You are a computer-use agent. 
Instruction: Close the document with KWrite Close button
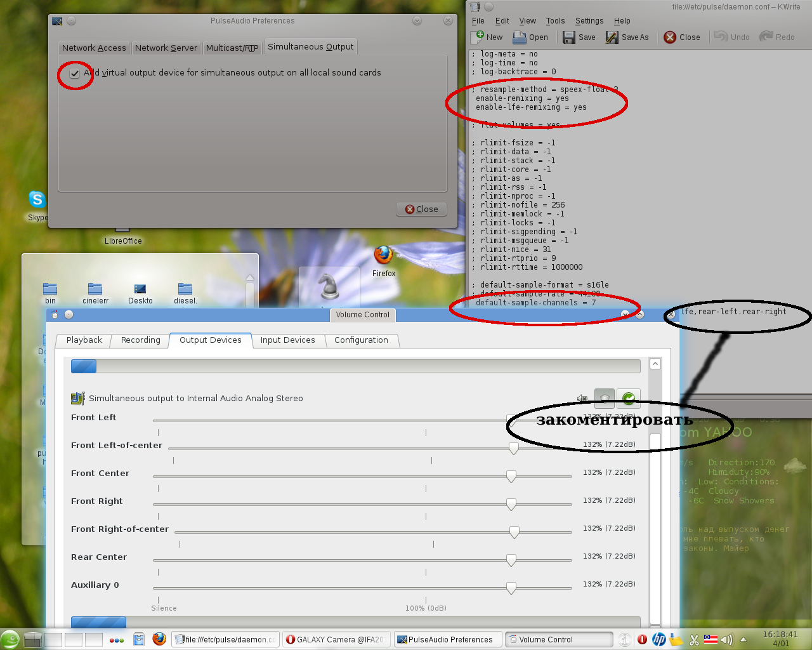(x=682, y=37)
